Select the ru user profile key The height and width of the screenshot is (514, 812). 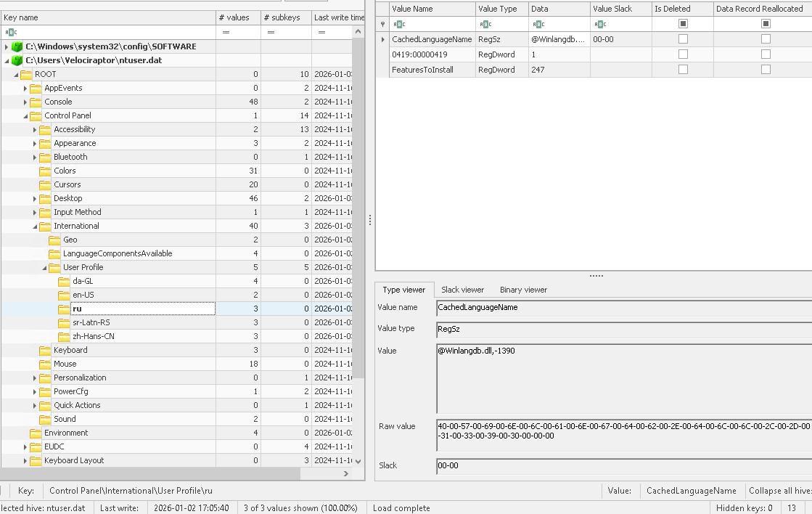point(75,309)
